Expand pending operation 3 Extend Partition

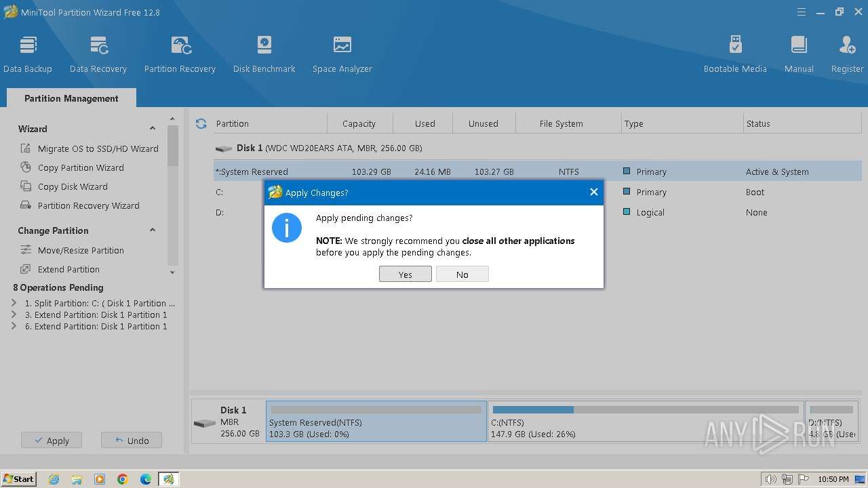click(14, 314)
